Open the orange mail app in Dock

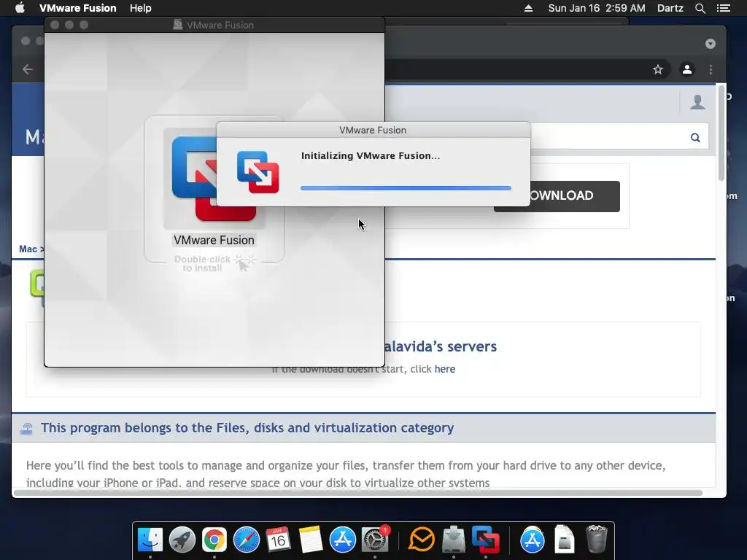(422, 540)
